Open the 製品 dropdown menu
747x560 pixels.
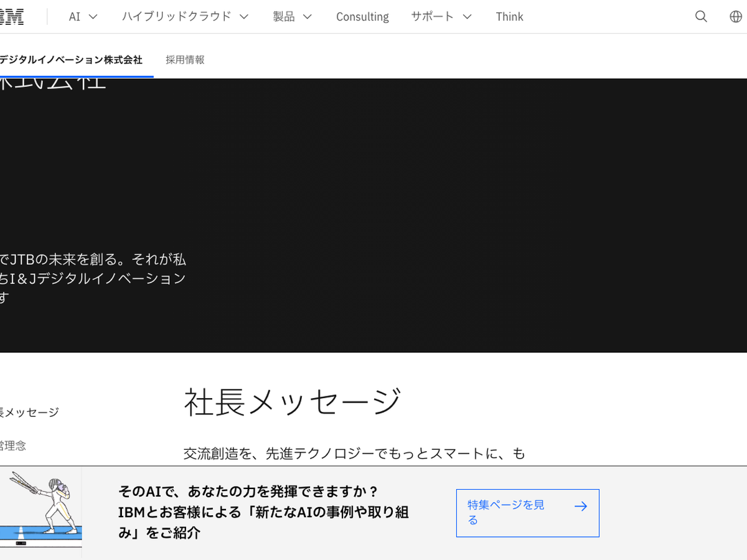pos(292,17)
